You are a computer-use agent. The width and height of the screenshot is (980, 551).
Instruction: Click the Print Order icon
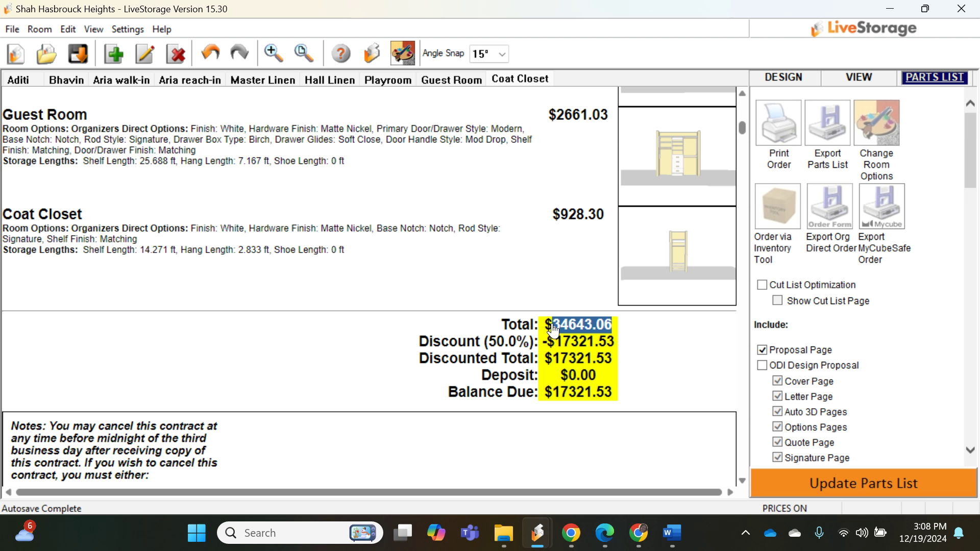pyautogui.click(x=778, y=123)
